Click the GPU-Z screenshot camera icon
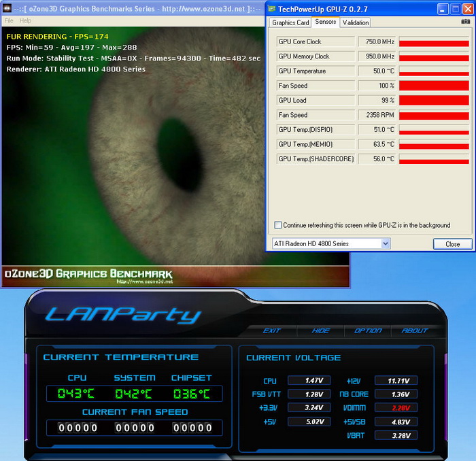This screenshot has height=461, width=476. click(465, 22)
